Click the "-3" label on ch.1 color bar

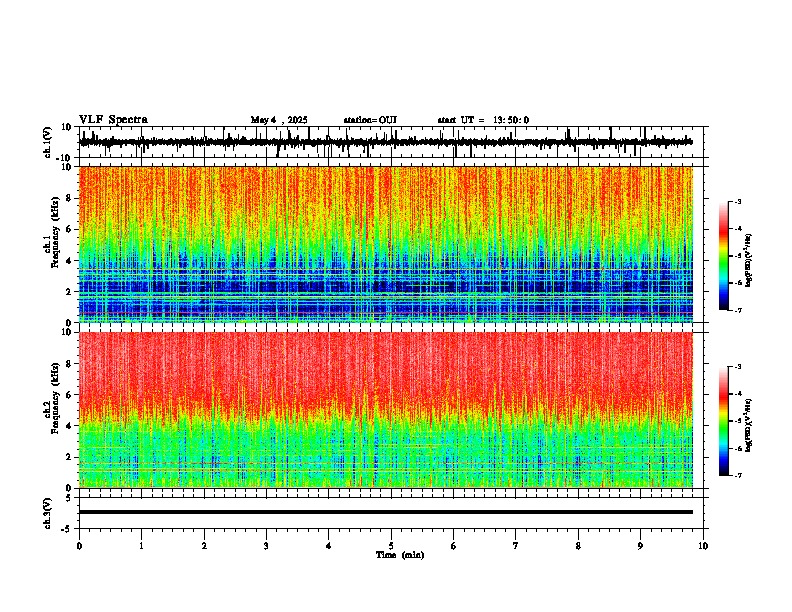click(x=738, y=202)
